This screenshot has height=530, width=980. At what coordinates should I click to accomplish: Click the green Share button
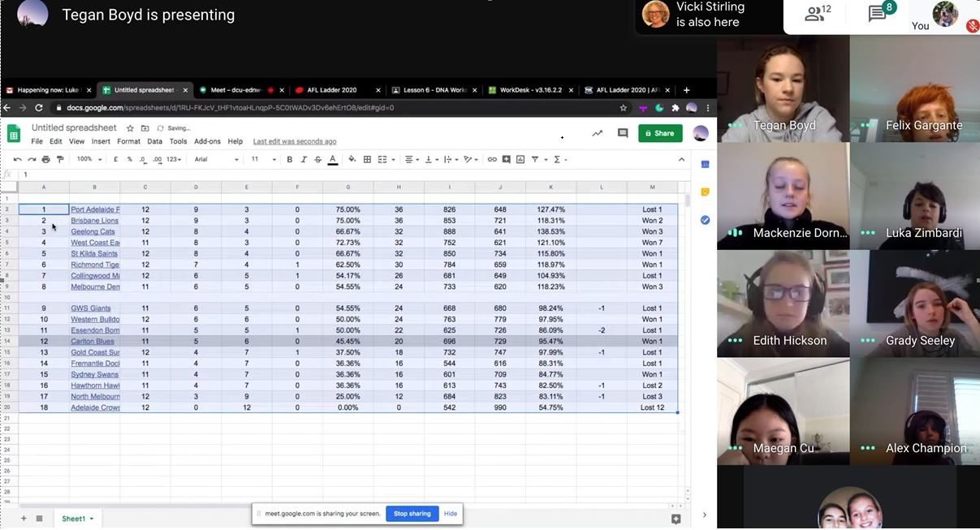(660, 133)
